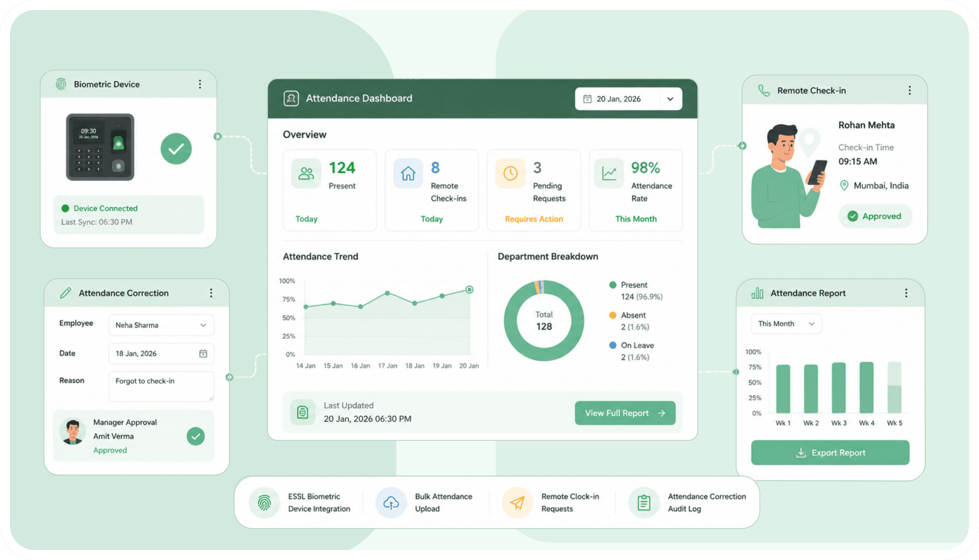Click the Export Report button

830,453
